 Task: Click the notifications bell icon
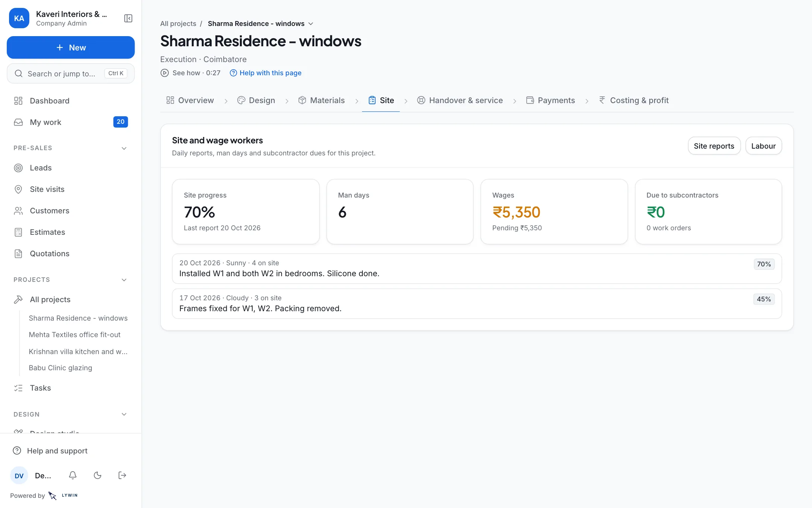(x=73, y=475)
